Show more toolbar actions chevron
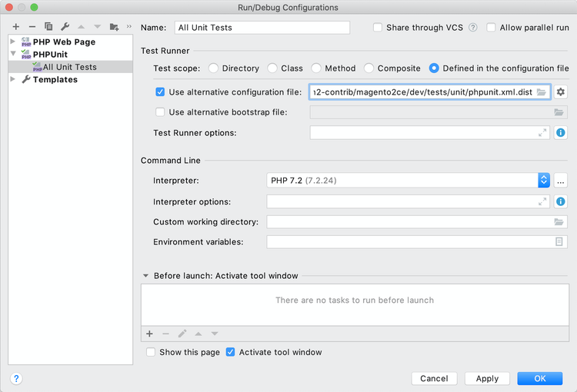 coord(128,26)
